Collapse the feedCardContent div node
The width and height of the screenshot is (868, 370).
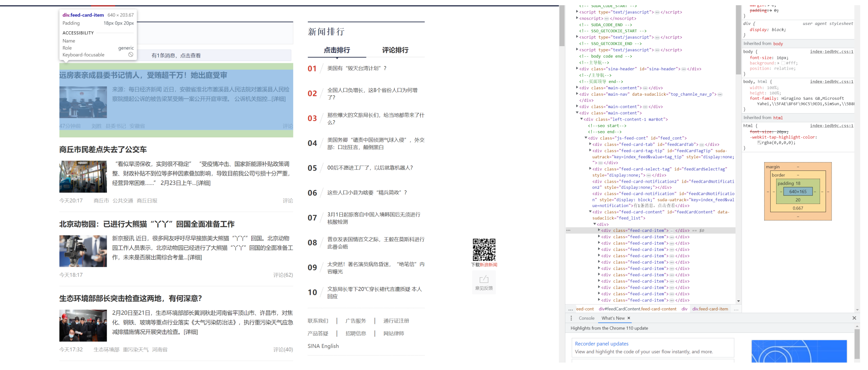pos(590,212)
